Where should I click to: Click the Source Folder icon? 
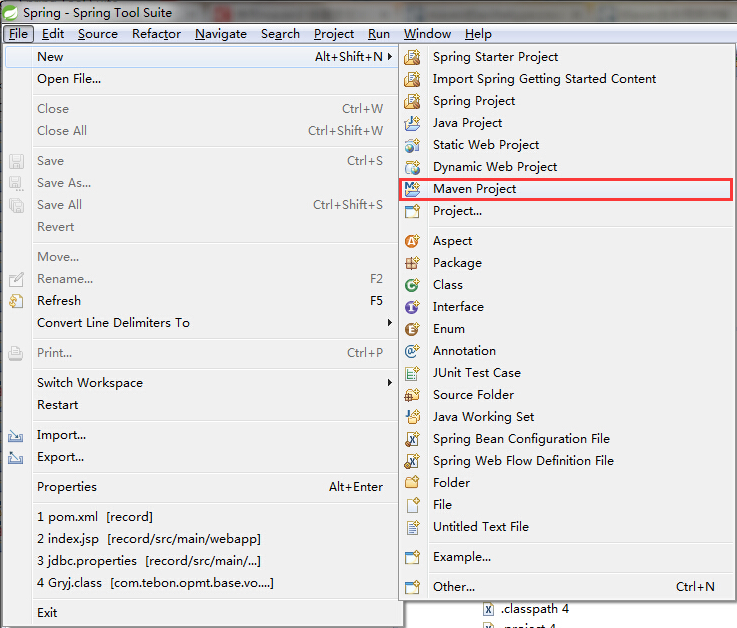(x=412, y=395)
